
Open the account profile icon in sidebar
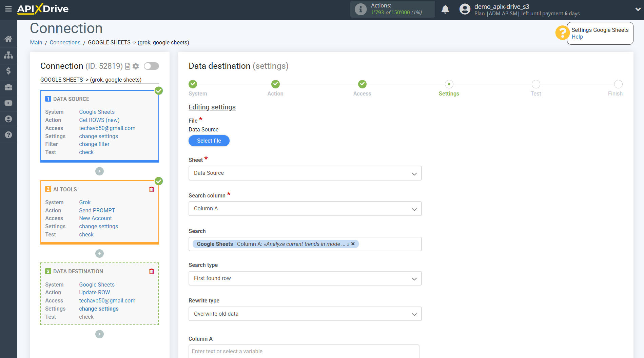point(8,119)
